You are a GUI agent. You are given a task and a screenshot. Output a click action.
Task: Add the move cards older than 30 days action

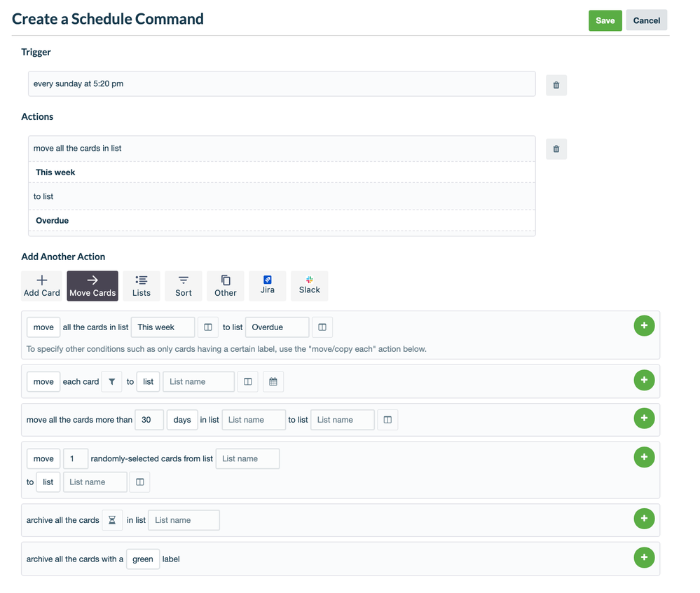click(644, 418)
